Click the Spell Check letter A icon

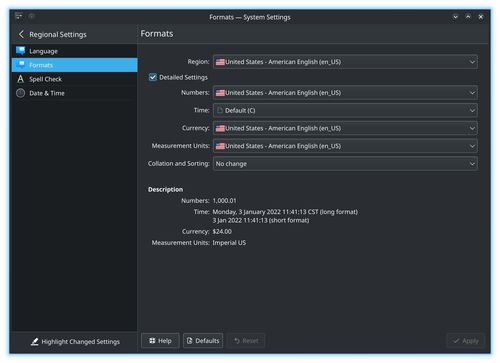21,79
